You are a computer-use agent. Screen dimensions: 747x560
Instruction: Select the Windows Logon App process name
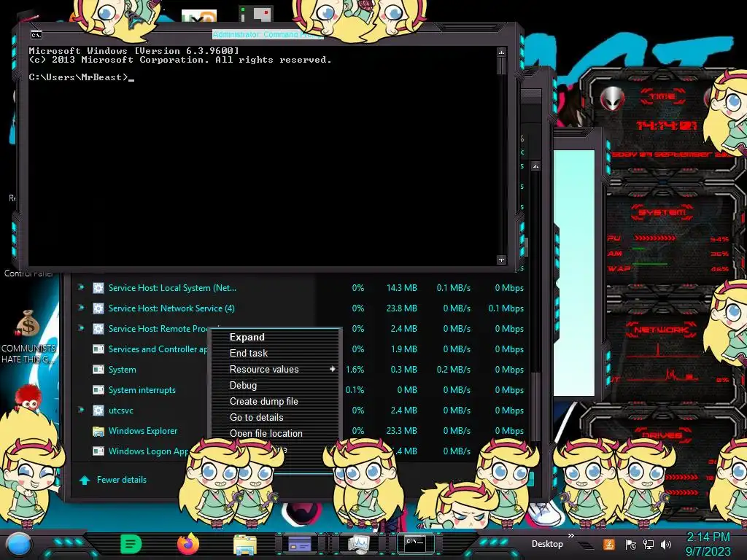coord(148,451)
